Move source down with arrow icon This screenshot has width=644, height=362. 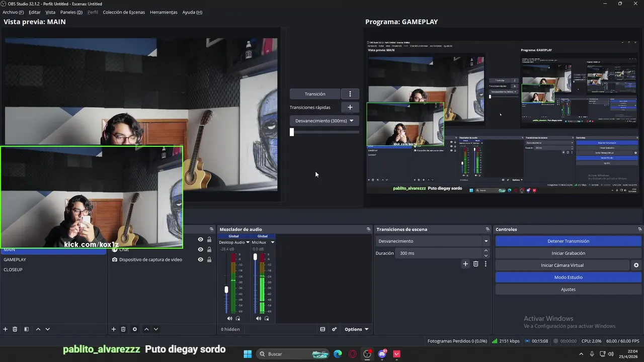coord(156,329)
